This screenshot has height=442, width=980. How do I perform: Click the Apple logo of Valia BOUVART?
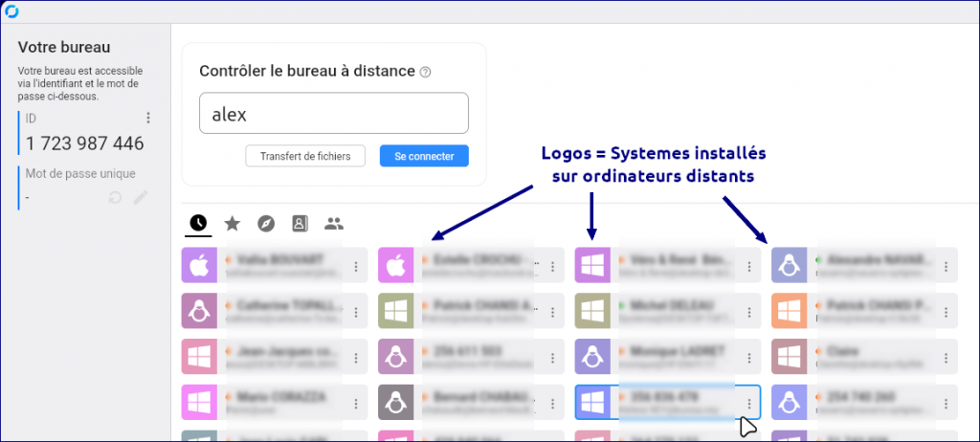click(x=198, y=265)
